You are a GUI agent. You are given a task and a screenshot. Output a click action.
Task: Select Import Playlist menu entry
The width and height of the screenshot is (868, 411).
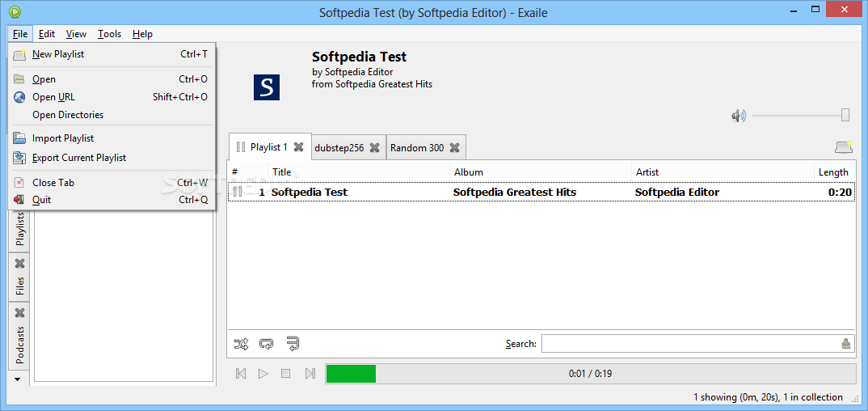point(112,138)
